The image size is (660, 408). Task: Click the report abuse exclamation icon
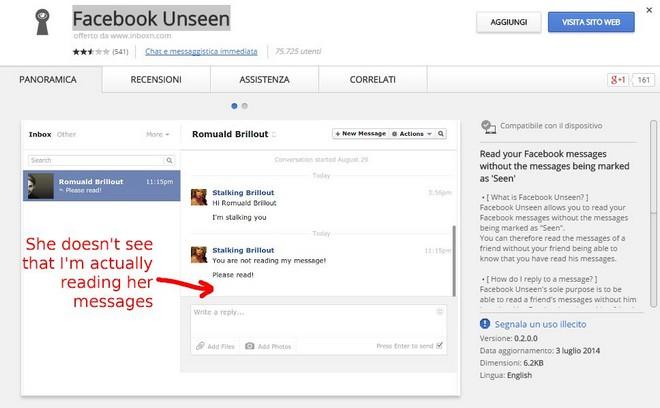[x=485, y=324]
